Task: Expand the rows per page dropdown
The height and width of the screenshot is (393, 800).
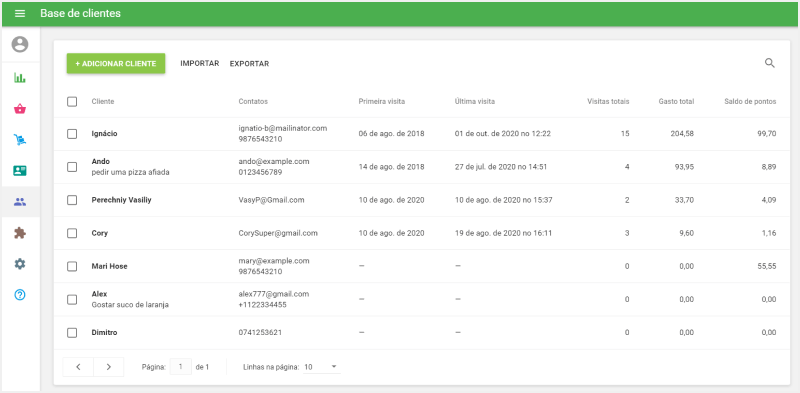Action: pos(322,367)
